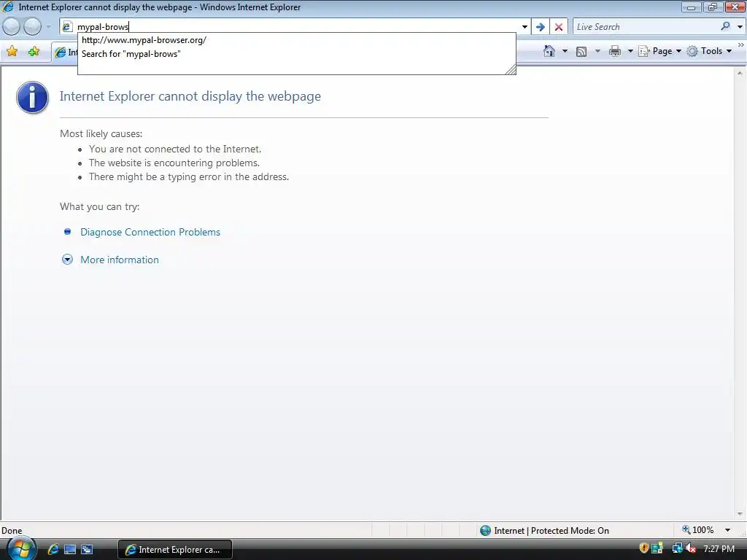747x560 pixels.
Task: Expand More information section
Action: point(67,260)
